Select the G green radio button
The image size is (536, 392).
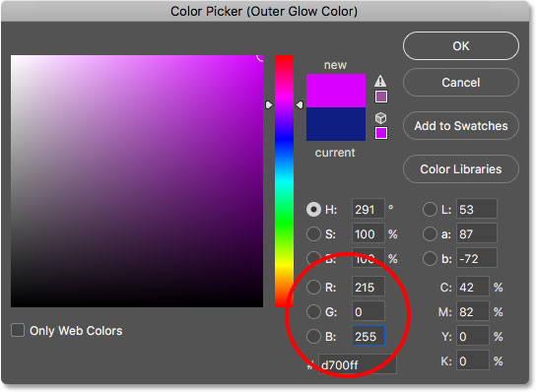pos(313,312)
